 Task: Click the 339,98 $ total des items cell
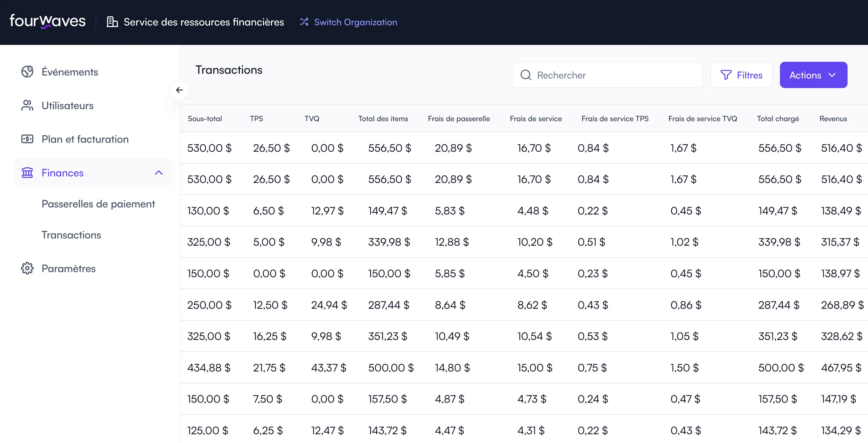389,242
